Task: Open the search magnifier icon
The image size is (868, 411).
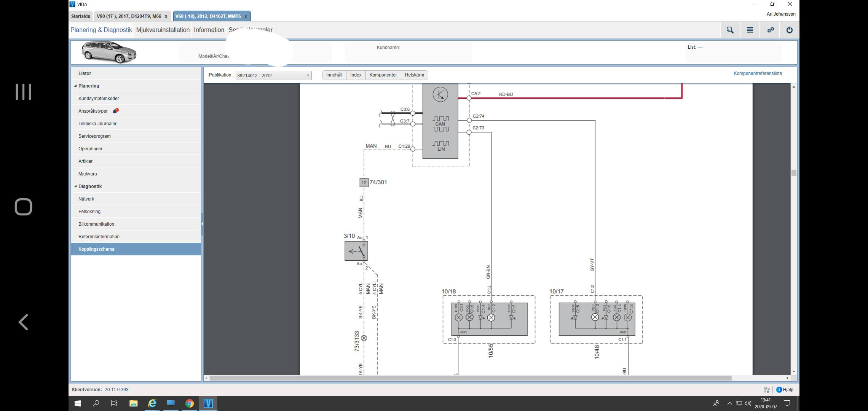Action: 730,30
